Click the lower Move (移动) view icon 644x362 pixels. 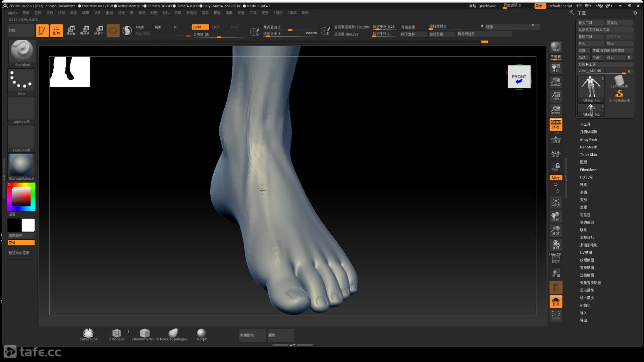pos(556,217)
